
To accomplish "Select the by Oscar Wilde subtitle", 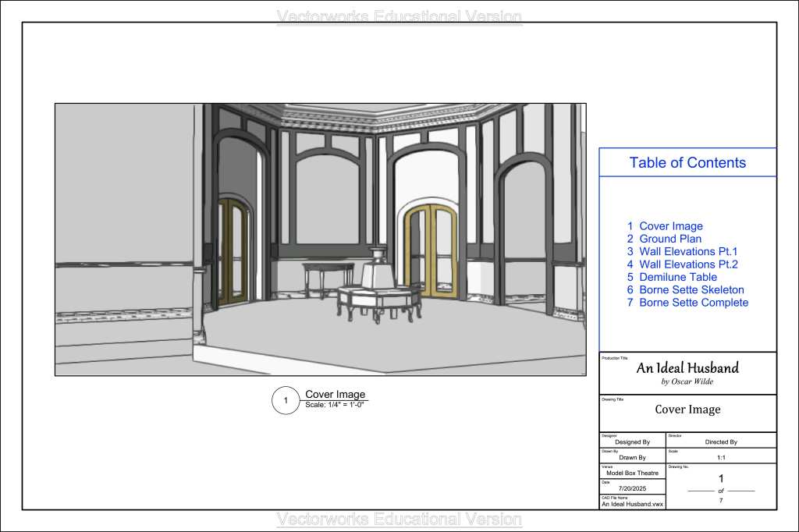I will point(687,382).
